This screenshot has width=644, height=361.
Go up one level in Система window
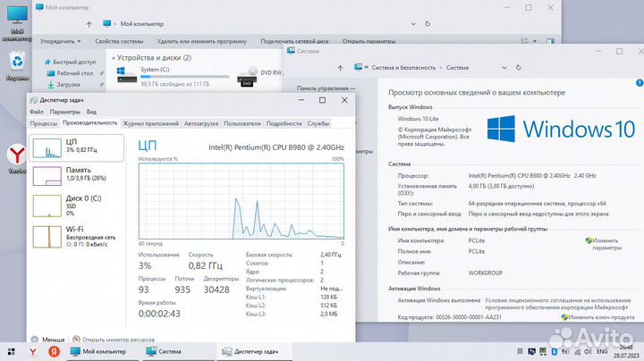(x=340, y=68)
